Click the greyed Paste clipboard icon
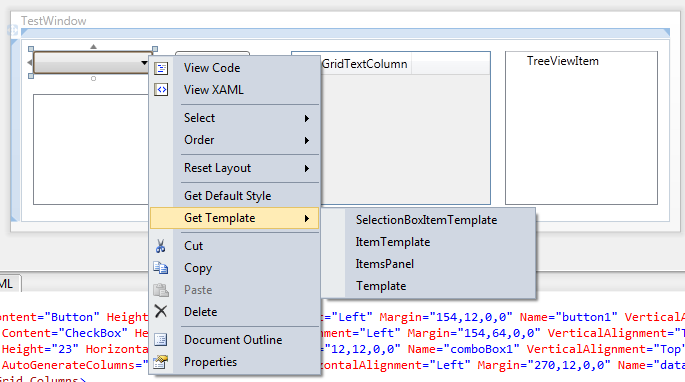 161,290
